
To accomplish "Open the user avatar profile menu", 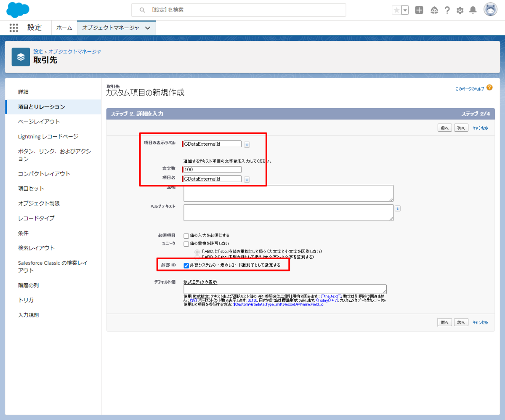I will click(x=490, y=10).
